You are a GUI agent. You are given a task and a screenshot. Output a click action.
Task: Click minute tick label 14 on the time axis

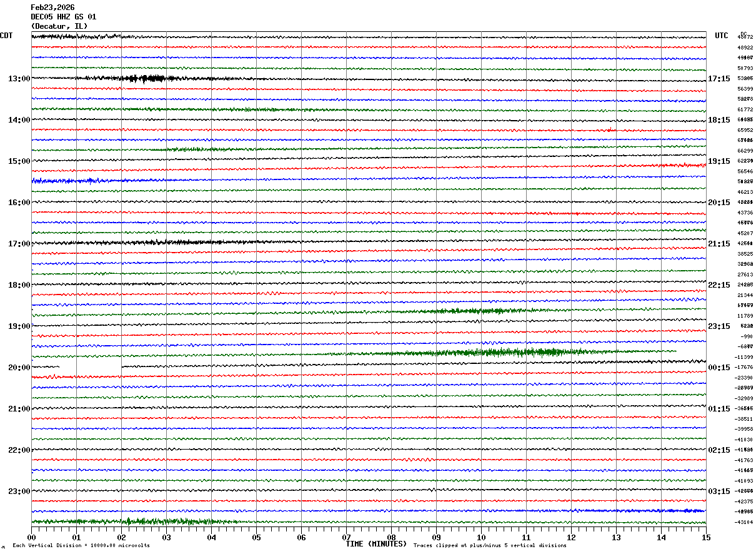pos(661,537)
